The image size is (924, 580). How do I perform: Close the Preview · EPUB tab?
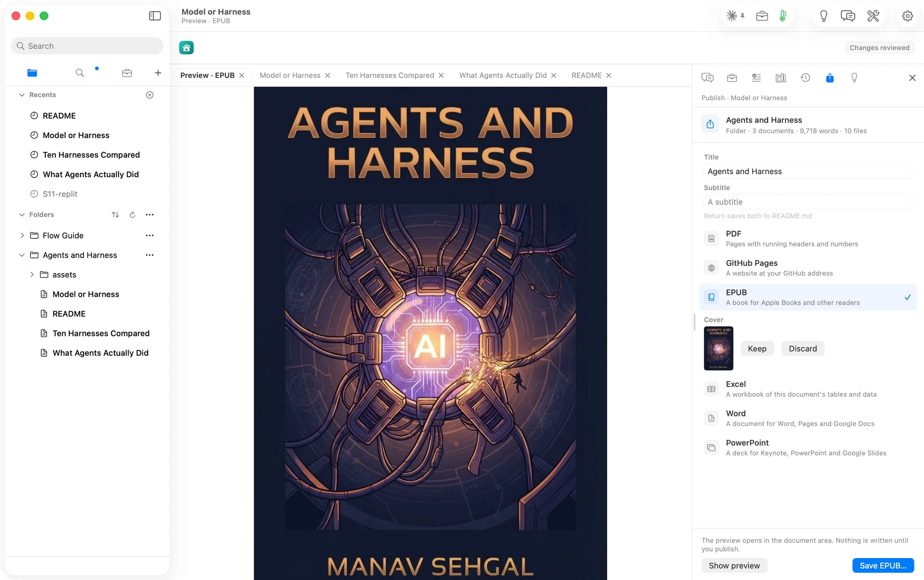[x=242, y=75]
